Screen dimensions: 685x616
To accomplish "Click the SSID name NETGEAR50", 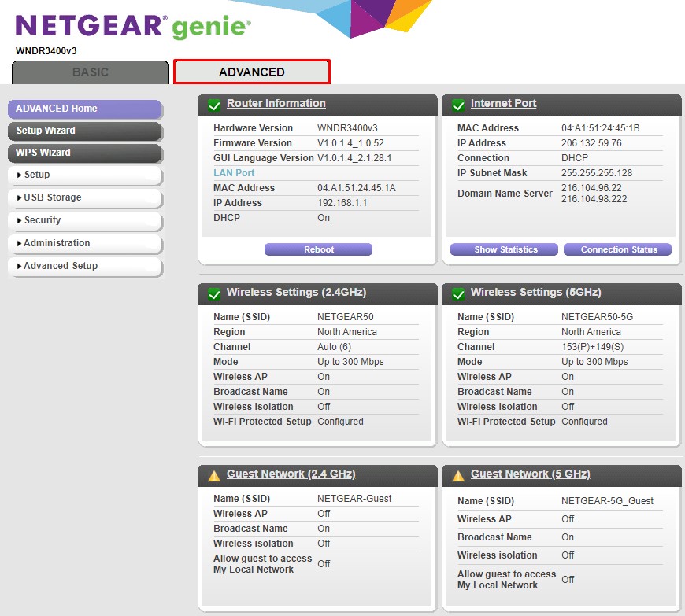I will tap(345, 317).
